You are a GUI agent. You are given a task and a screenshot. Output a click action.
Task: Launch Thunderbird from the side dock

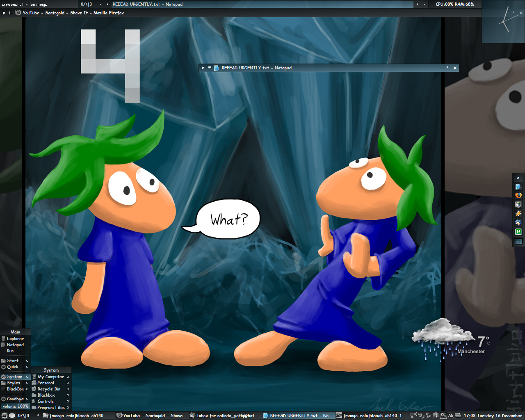pos(518,222)
